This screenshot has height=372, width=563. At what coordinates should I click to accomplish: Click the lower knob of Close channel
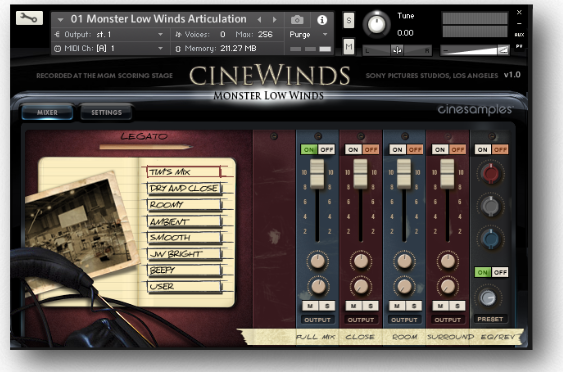(x=361, y=286)
